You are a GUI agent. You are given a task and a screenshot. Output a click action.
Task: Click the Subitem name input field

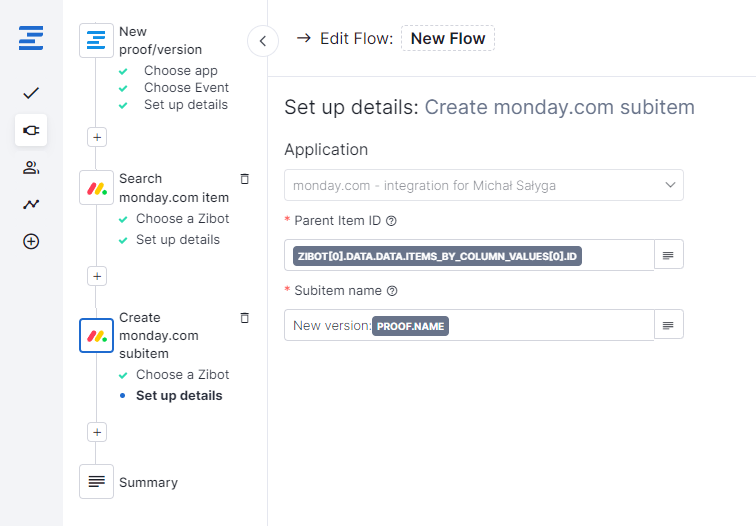550,325
